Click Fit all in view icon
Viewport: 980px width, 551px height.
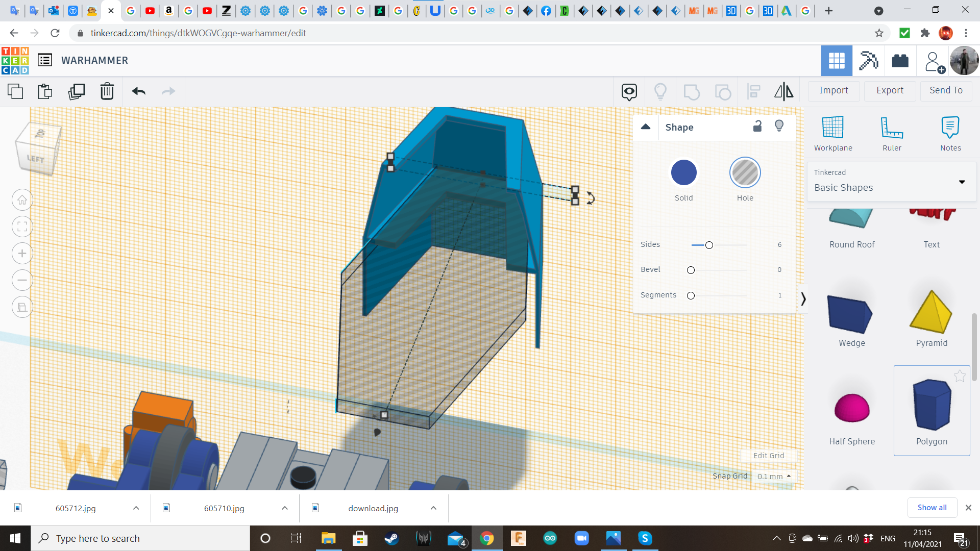(22, 227)
